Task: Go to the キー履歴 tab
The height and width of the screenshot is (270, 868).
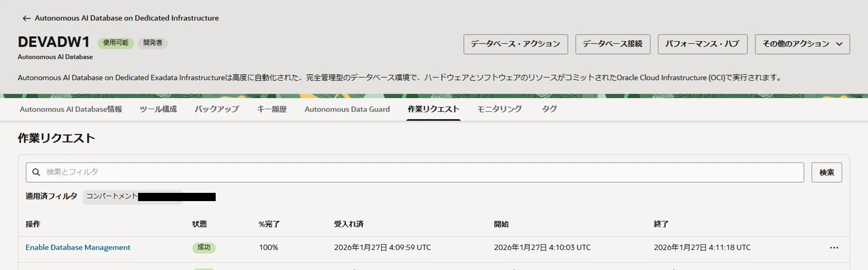Action: tap(272, 109)
